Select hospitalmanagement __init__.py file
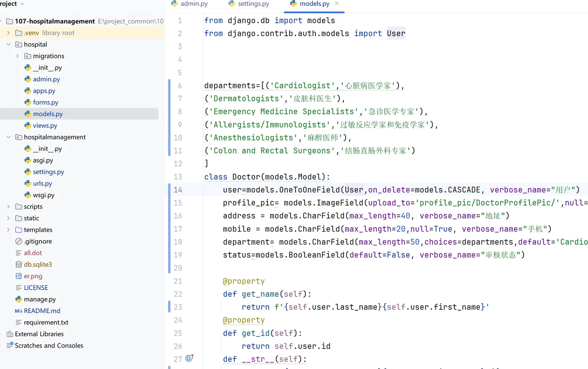588x369 pixels. coord(47,149)
